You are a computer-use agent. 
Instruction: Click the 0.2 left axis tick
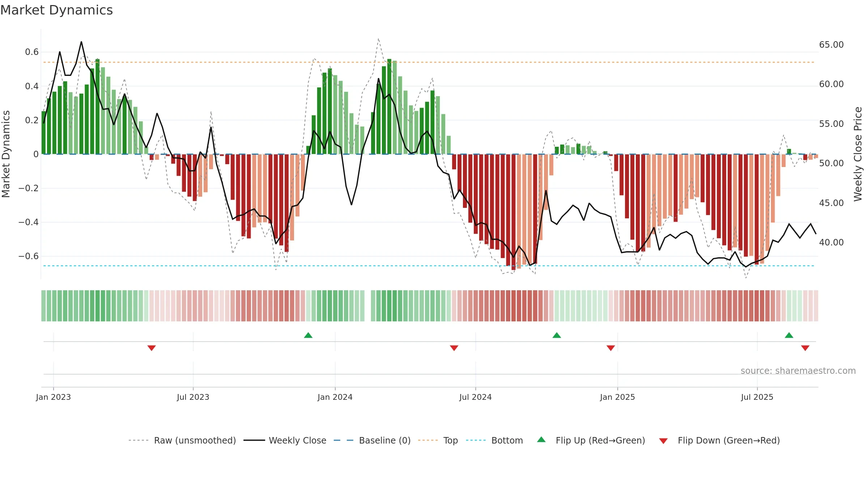tap(32, 120)
